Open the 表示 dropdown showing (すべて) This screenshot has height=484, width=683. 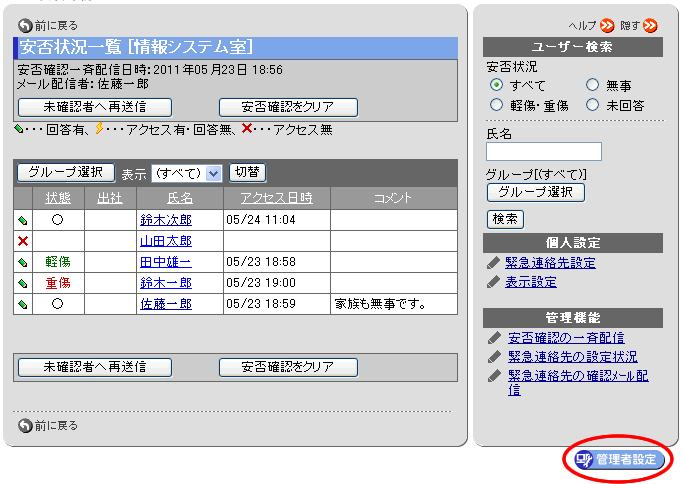[x=186, y=173]
